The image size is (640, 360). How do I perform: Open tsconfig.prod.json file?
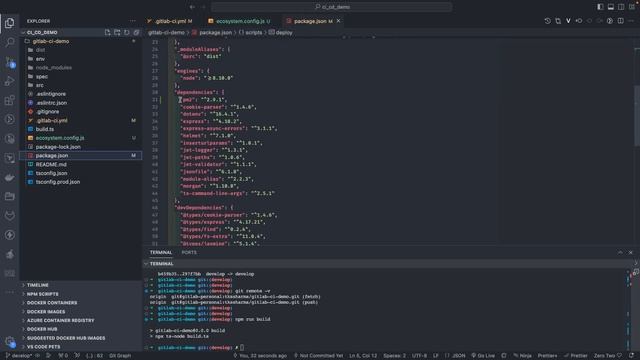pyautogui.click(x=81, y=182)
